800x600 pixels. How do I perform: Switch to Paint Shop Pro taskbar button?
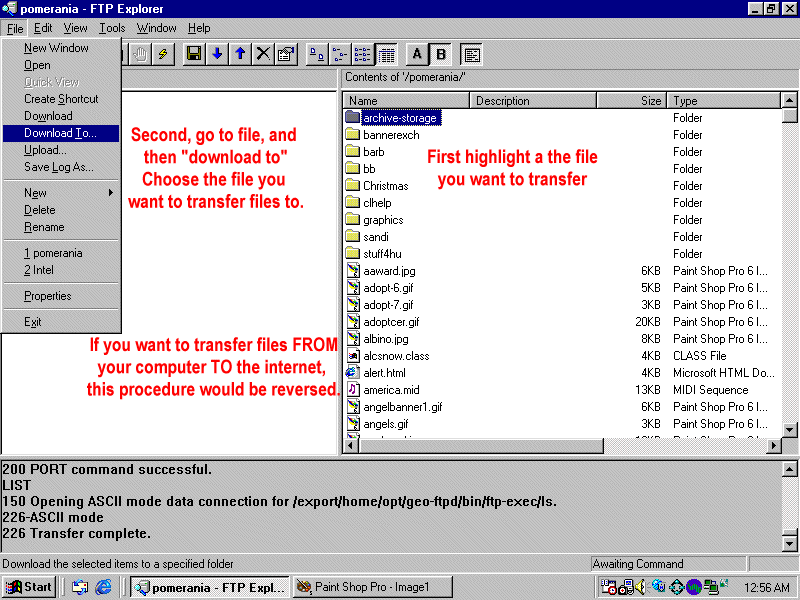(x=372, y=587)
